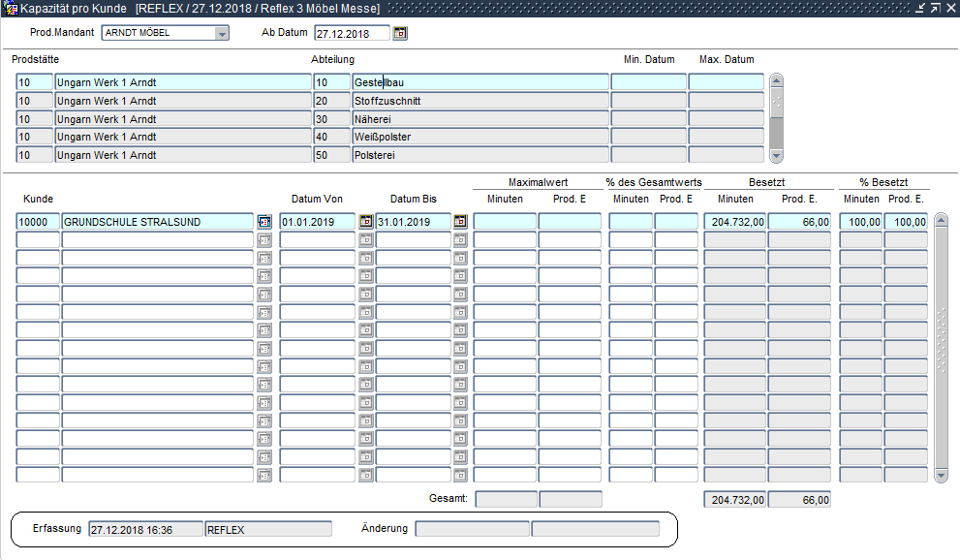Image resolution: width=960 pixels, height=560 pixels.
Task: Click the Datum Von calendar icon in second row
Action: point(365,240)
